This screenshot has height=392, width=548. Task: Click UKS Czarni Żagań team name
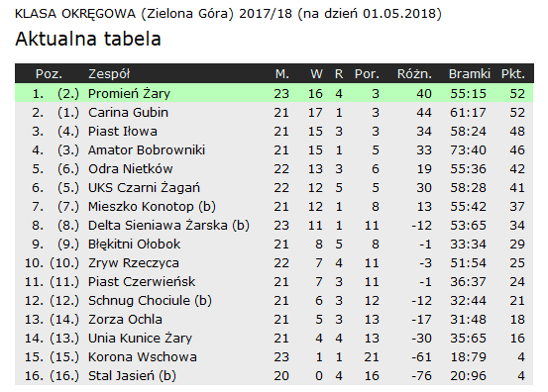click(144, 188)
